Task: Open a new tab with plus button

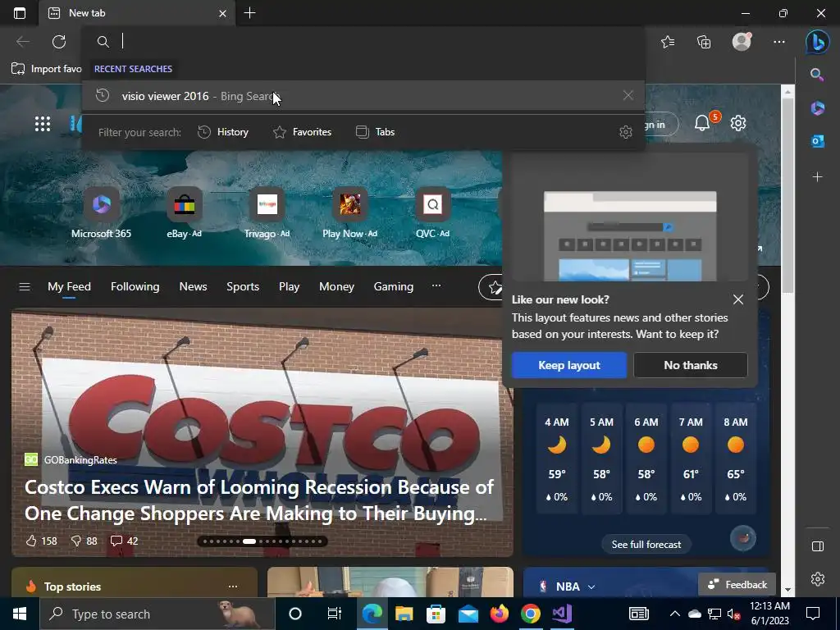Action: pyautogui.click(x=249, y=13)
